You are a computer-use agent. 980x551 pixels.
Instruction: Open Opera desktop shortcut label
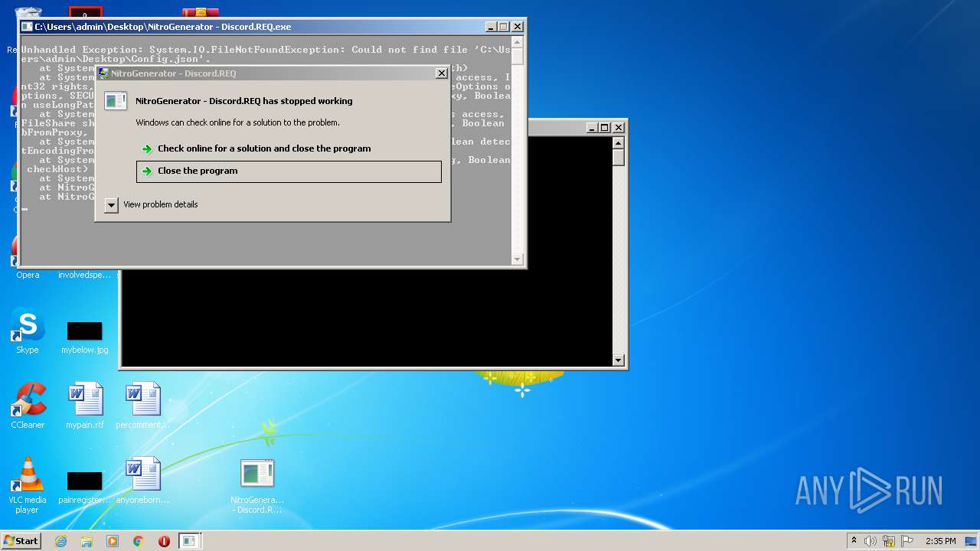point(28,275)
